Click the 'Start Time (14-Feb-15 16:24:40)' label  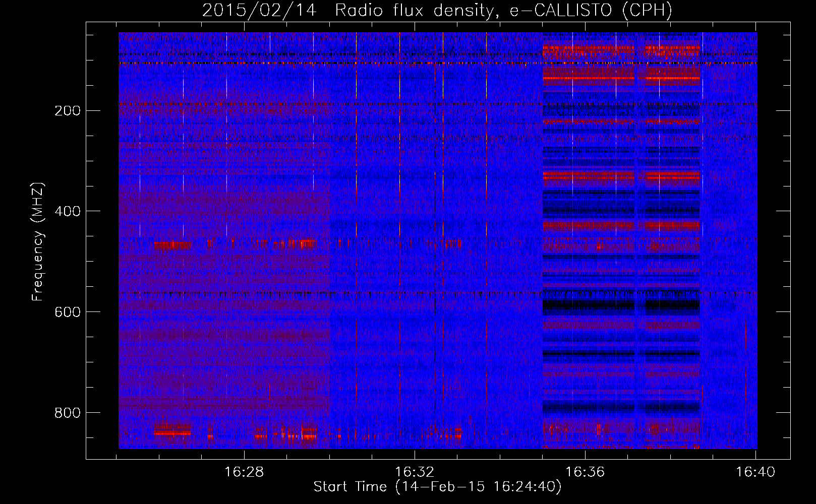click(437, 487)
